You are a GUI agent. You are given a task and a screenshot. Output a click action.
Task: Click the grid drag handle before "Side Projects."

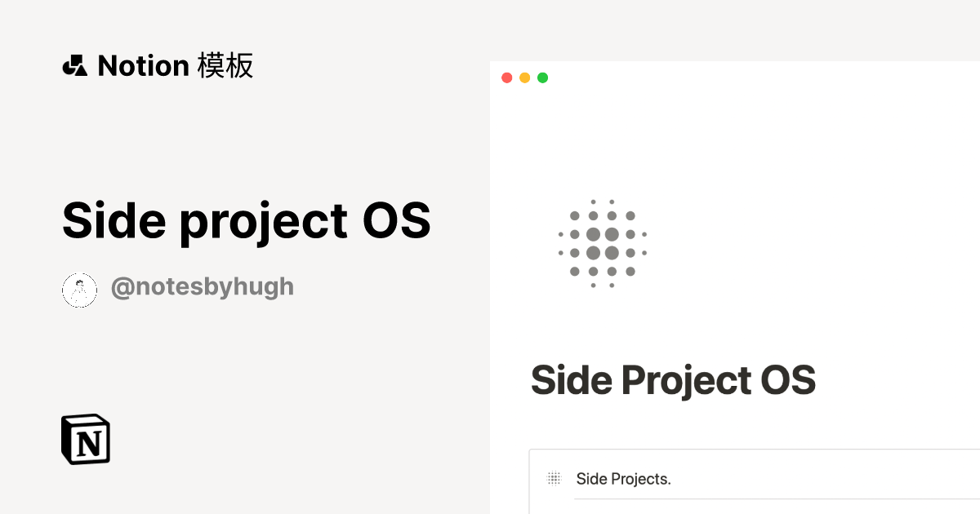coord(555,479)
